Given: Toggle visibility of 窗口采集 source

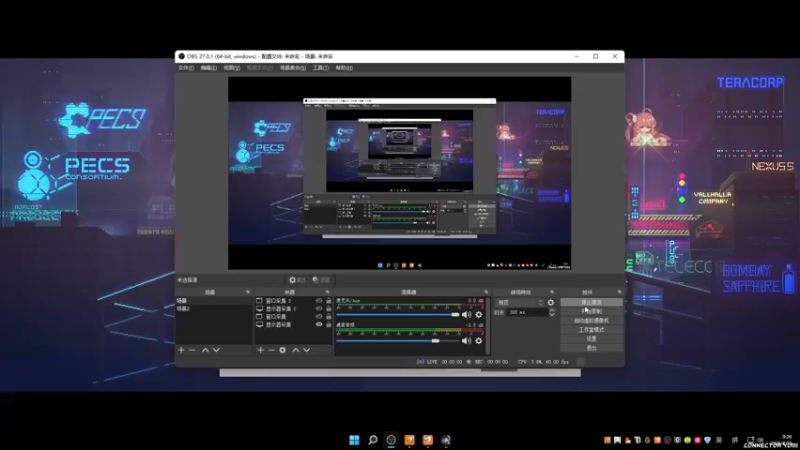Looking at the screenshot, I should pos(319,316).
